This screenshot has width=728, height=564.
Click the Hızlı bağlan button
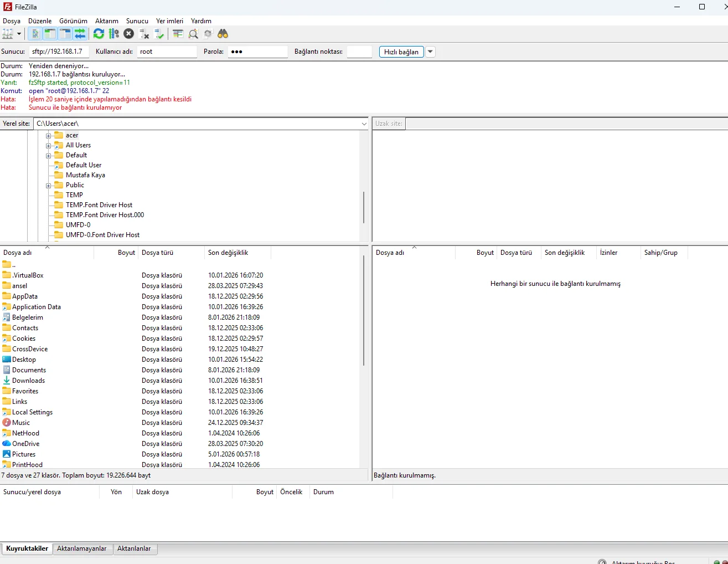[401, 52]
